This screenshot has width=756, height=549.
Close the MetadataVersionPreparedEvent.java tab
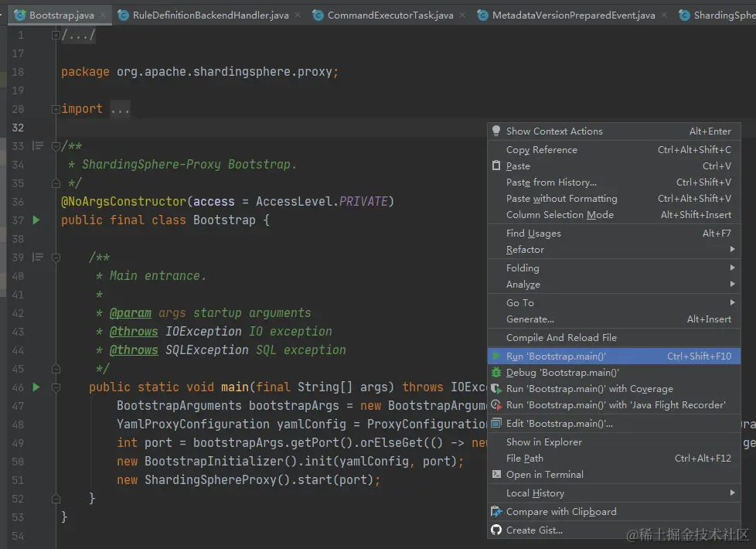coord(664,15)
